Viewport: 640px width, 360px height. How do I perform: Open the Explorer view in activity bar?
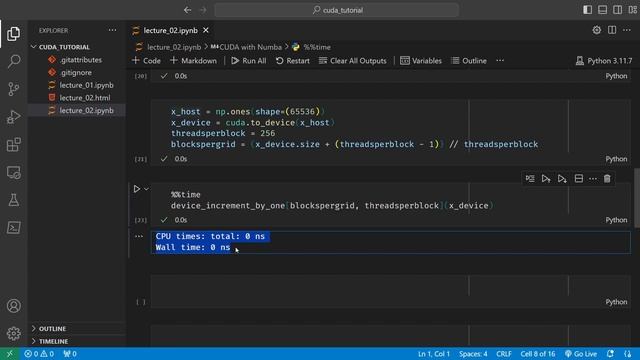13,34
